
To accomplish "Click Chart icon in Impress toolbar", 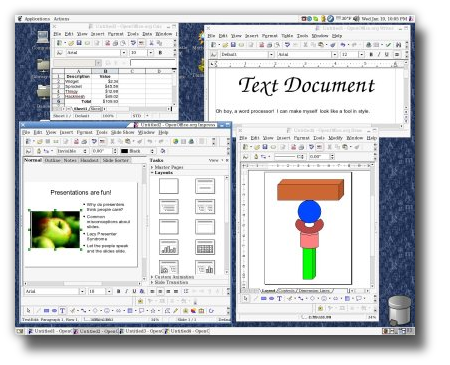I will pos(175,141).
